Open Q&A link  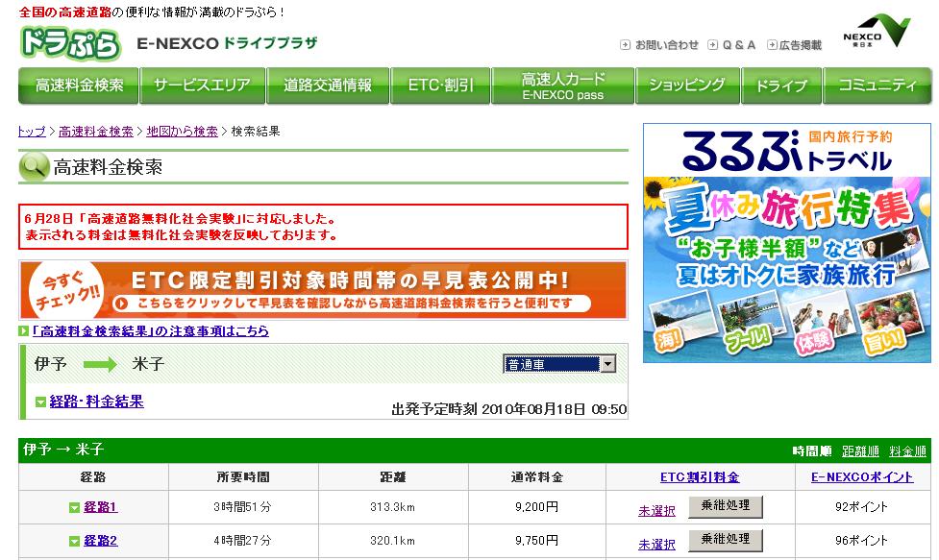(x=739, y=45)
